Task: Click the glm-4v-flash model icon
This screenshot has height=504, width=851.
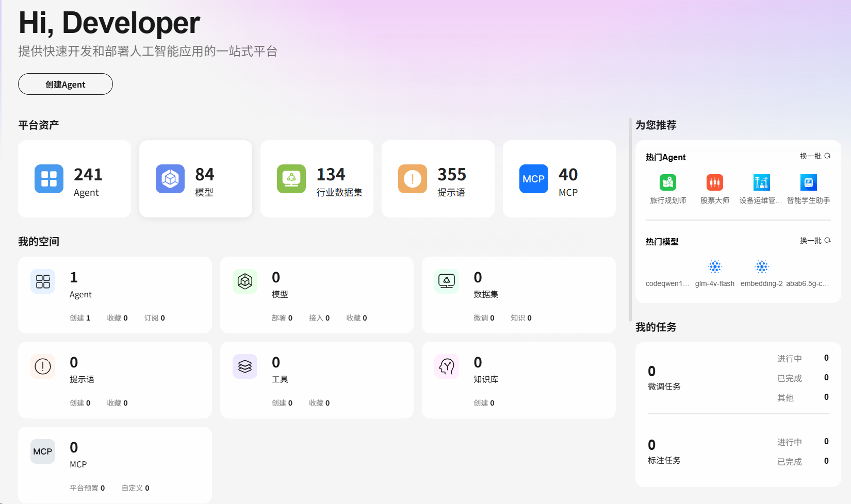Action: 715,266
